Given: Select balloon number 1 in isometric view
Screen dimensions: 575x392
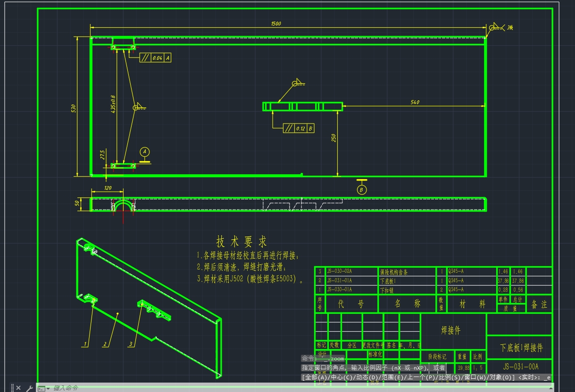Looking at the screenshot, I should point(85,344).
